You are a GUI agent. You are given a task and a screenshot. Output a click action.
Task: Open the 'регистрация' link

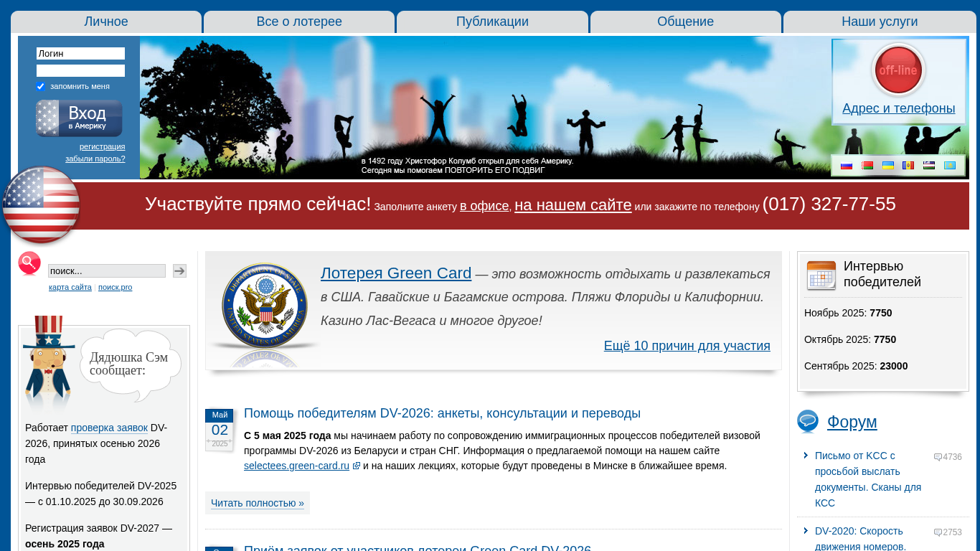click(x=102, y=146)
